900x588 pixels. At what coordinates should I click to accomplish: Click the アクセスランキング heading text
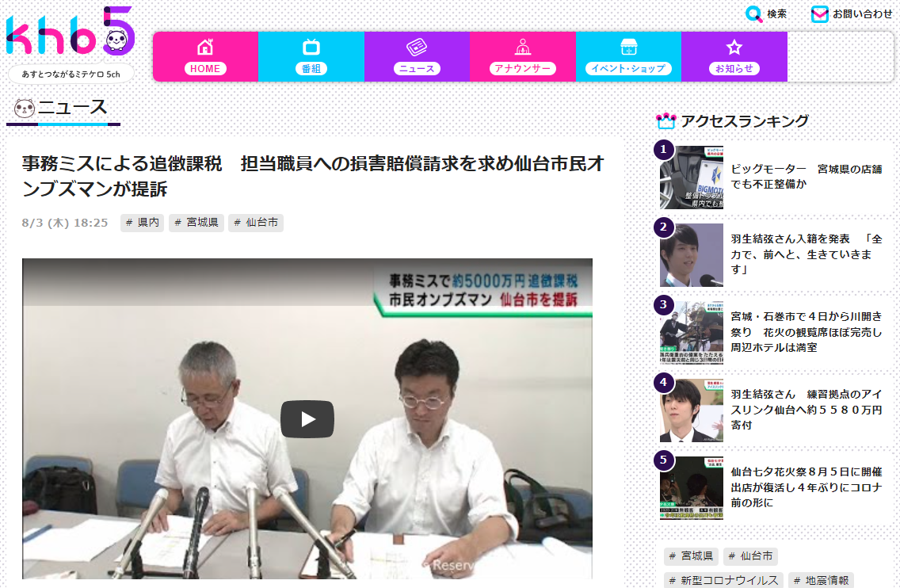745,121
